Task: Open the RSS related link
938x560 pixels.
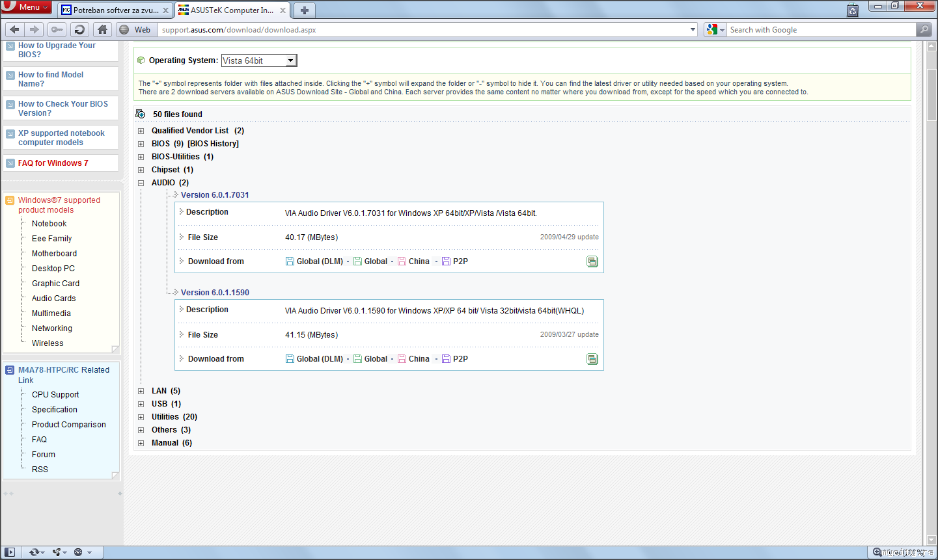Action: click(40, 470)
